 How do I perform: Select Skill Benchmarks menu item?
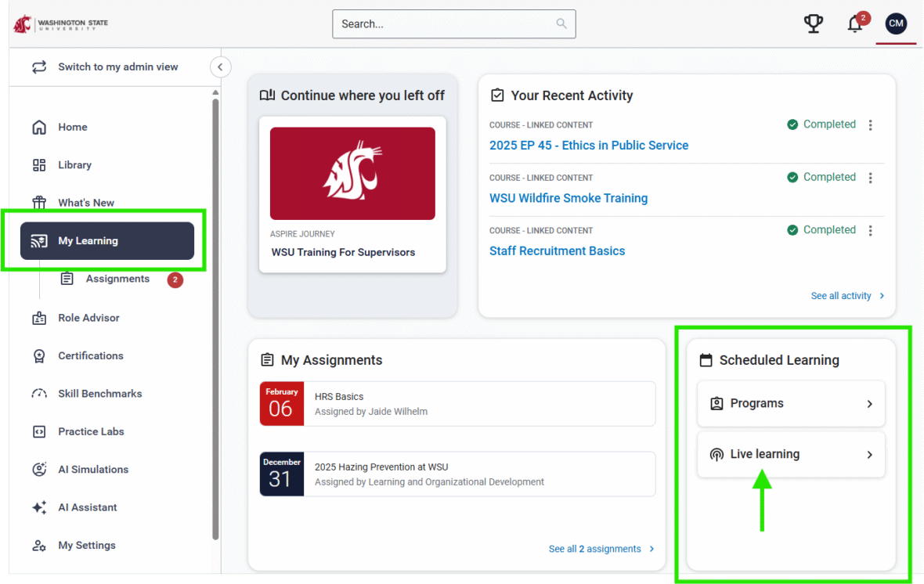[99, 394]
